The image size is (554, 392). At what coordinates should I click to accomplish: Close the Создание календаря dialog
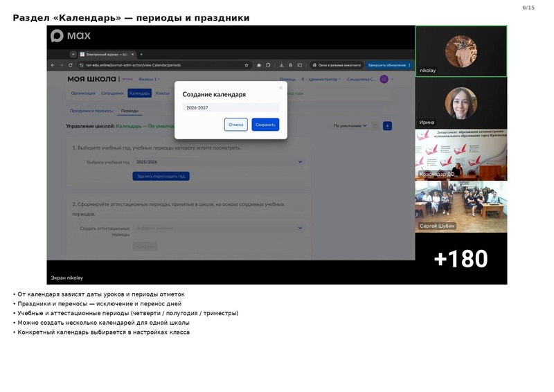pyautogui.click(x=281, y=88)
